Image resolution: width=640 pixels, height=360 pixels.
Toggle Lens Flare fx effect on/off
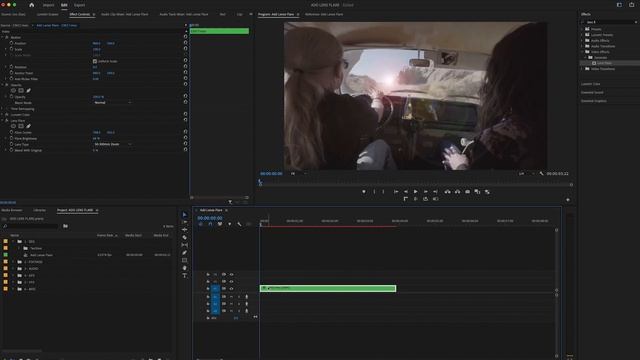point(7,120)
